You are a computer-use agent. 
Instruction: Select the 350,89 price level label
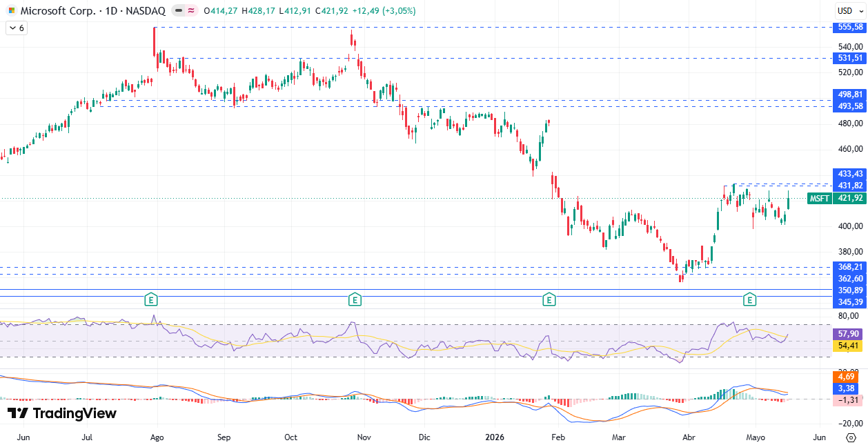click(x=850, y=290)
